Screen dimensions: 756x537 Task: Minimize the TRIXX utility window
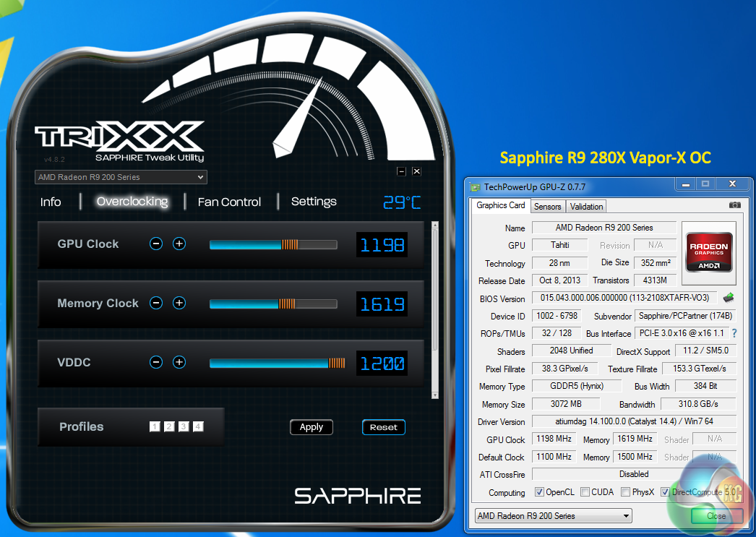[402, 171]
